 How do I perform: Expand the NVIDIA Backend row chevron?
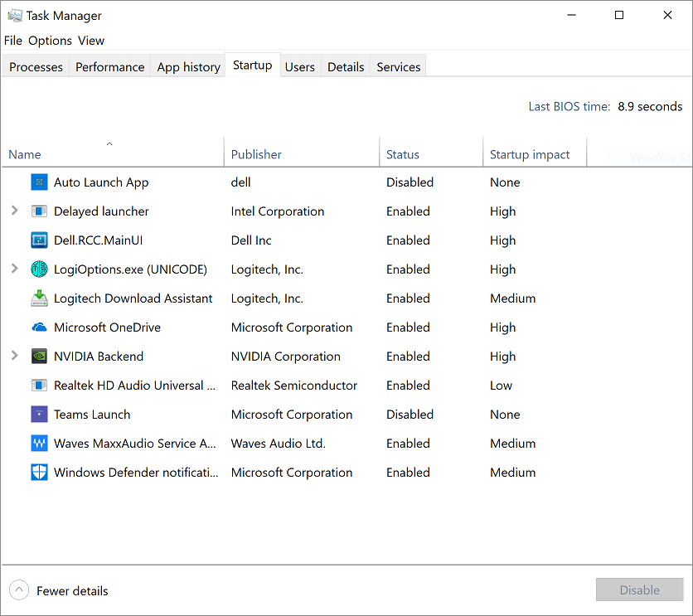14,357
